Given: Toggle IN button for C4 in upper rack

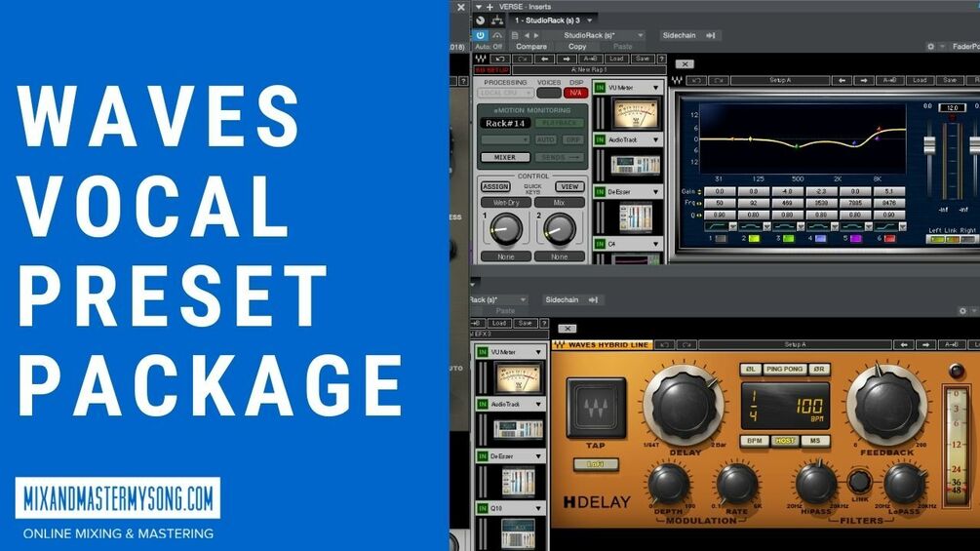Looking at the screenshot, I should coord(600,244).
